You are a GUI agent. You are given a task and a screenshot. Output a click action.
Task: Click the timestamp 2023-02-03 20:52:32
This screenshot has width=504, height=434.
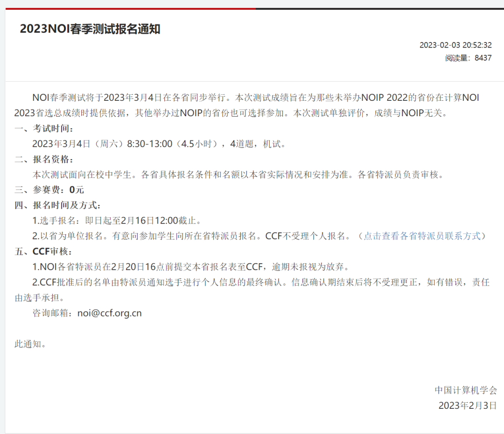point(455,45)
